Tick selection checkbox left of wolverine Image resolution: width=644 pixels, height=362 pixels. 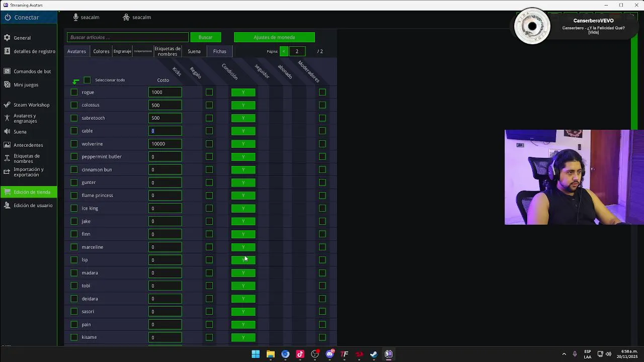tap(74, 144)
